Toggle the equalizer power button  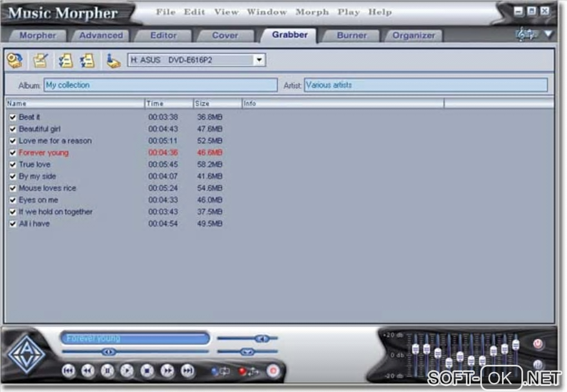tap(538, 343)
